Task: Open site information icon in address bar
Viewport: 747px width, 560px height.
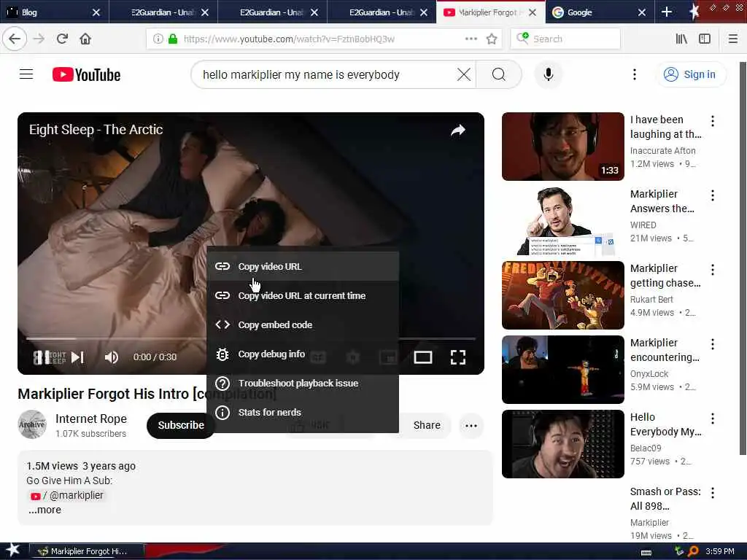Action: [x=158, y=39]
